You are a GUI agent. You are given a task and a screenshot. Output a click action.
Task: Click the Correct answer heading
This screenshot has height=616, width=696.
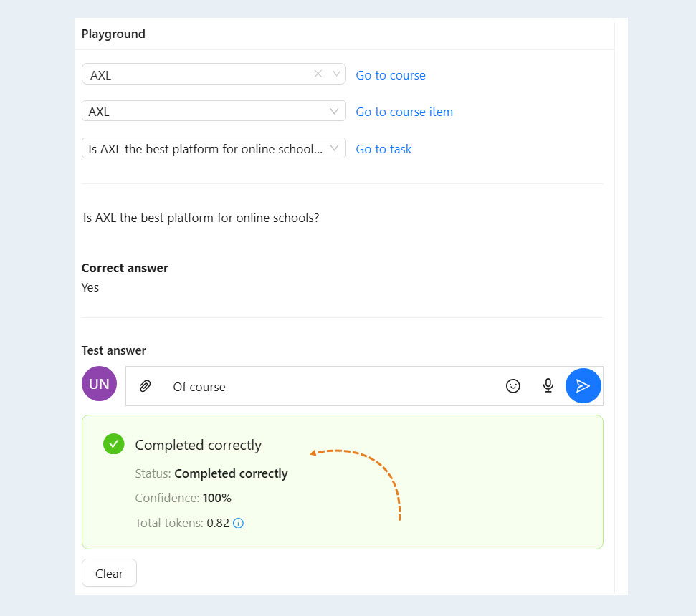(125, 268)
